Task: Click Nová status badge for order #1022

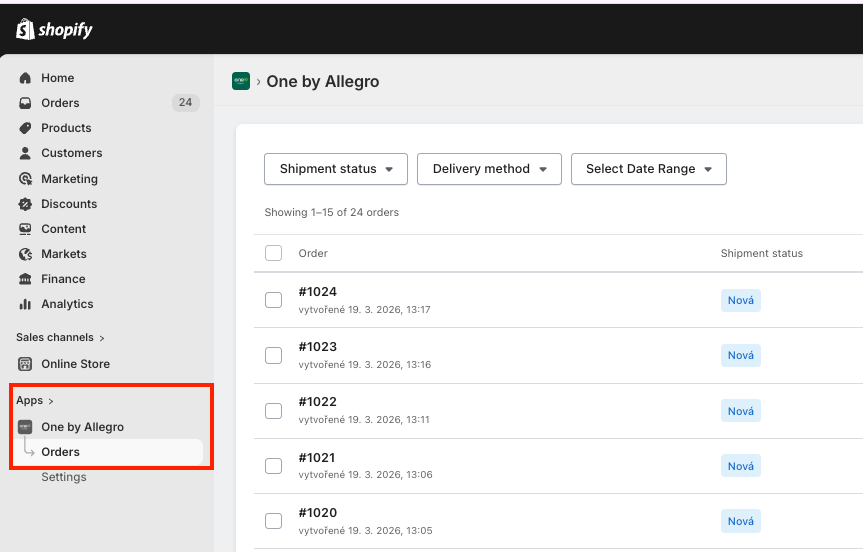Action: 741,411
